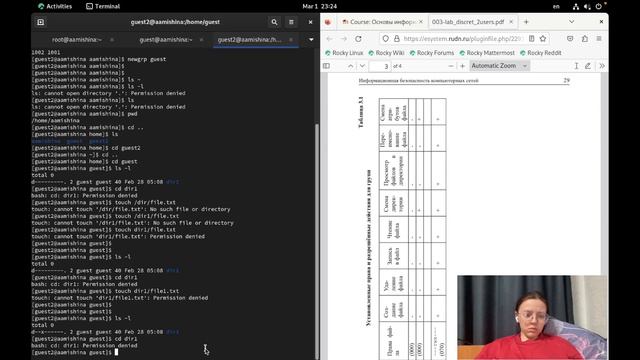Open the Rocky Wiki bookmark
The height and width of the screenshot is (360, 640).
tap(386, 53)
